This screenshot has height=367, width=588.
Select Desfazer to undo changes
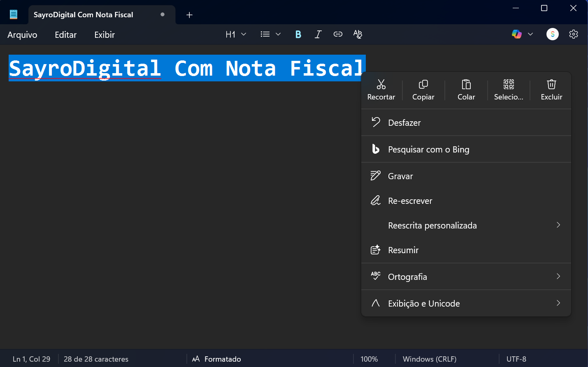(404, 122)
